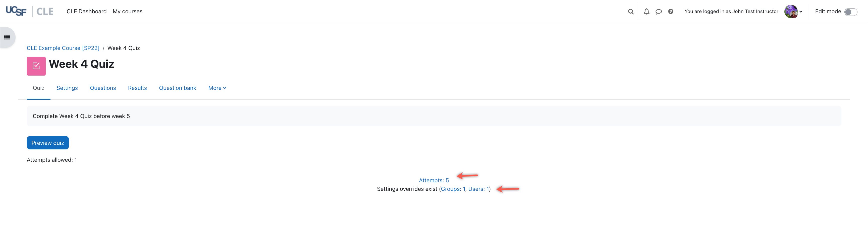Go to CLE Example Course breadcrumb
Viewport: 868px width, 229px height.
63,48
